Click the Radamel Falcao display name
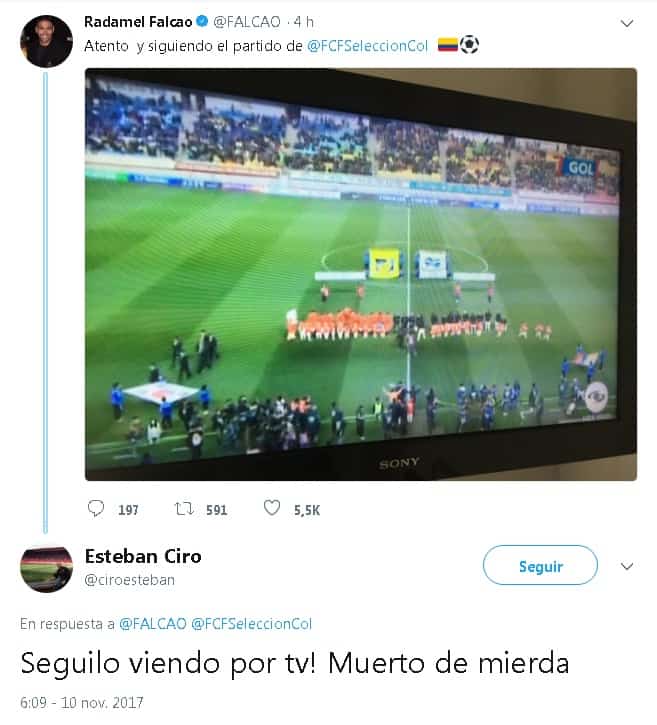Viewport: 657px width, 725px height. click(x=138, y=22)
